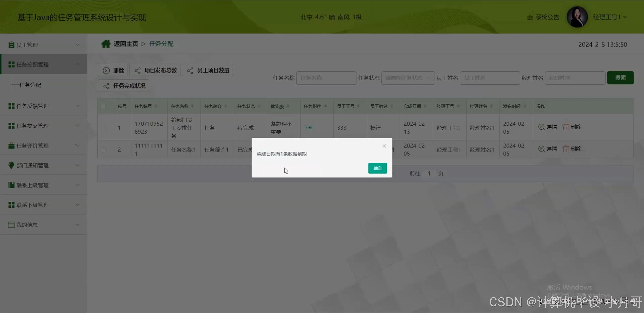Expand the 联系下级管理 menu
Viewport: 644px width, 313px height.
click(x=32, y=205)
